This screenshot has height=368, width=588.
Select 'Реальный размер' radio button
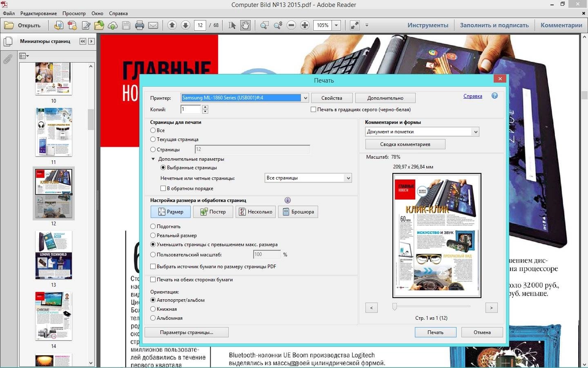[x=153, y=236]
